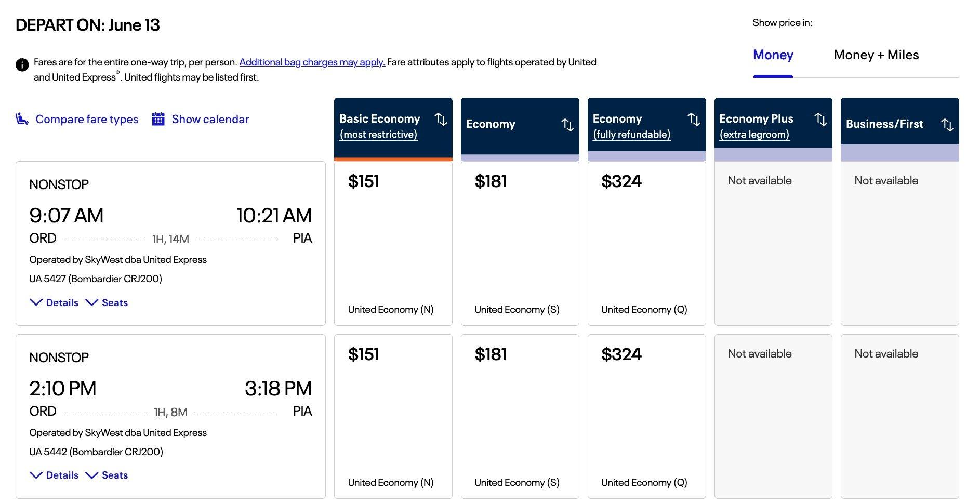The height and width of the screenshot is (502, 980).
Task: Click the (fully refundable) header link
Action: point(631,134)
